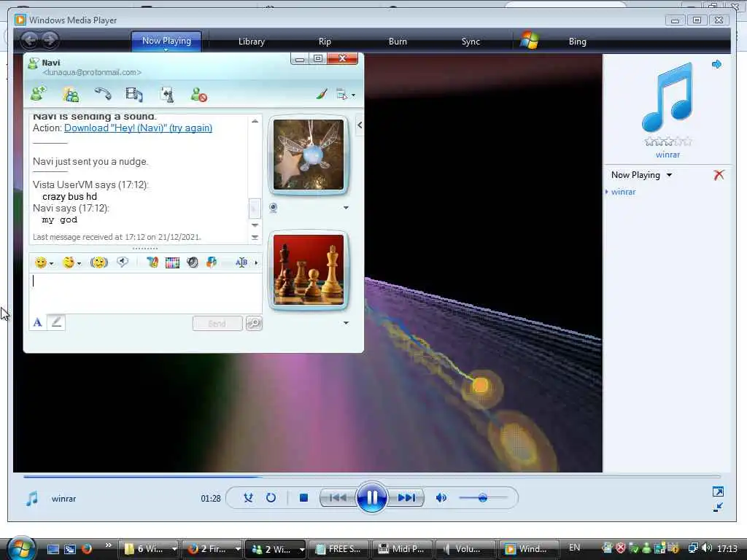This screenshot has height=560, width=747.
Task: Click my chess display picture
Action: [309, 270]
